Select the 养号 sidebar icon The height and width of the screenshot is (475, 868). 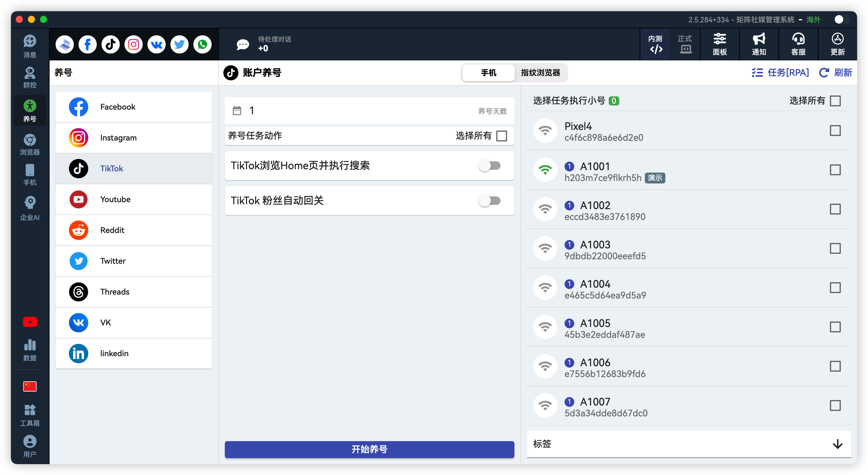point(30,111)
